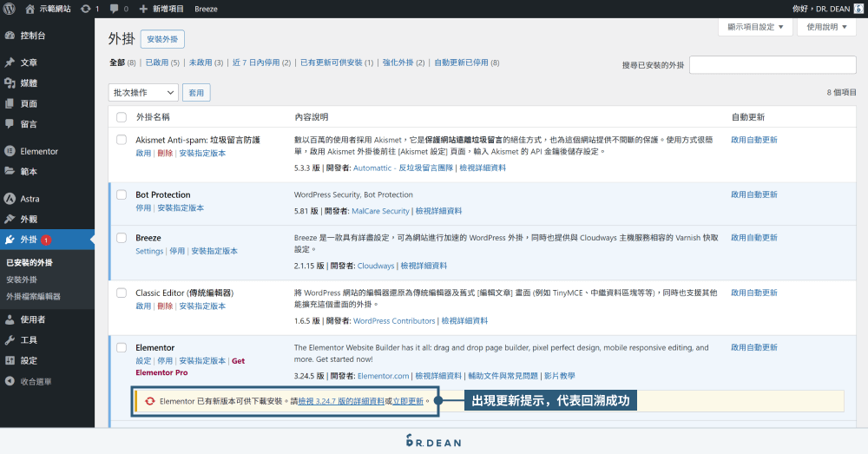The image size is (868, 454).
Task: Click the 外掛 plug icon in sidebar
Action: coord(10,240)
